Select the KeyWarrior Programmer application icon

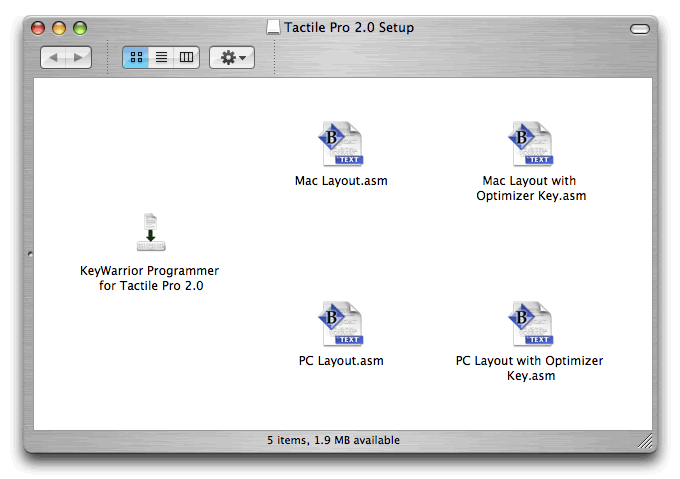point(150,232)
